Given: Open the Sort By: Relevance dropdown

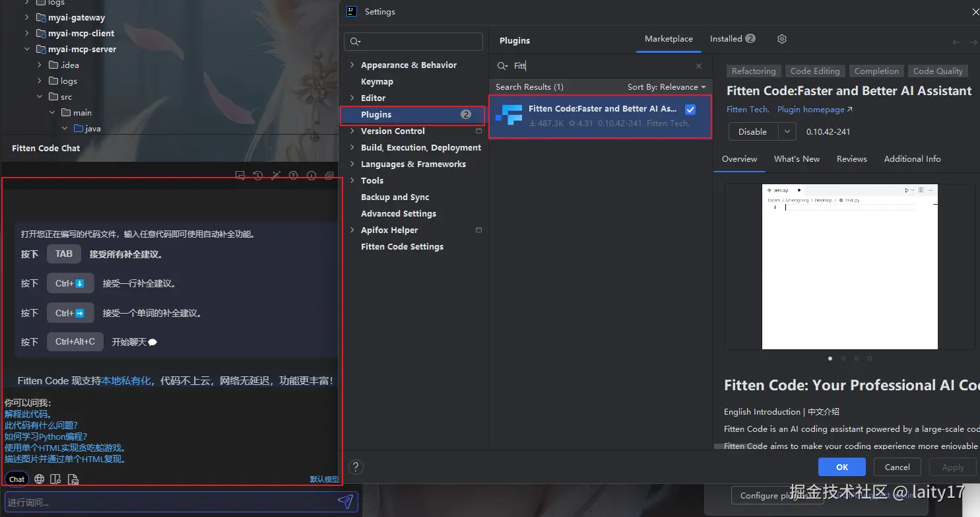Looking at the screenshot, I should pyautogui.click(x=667, y=87).
